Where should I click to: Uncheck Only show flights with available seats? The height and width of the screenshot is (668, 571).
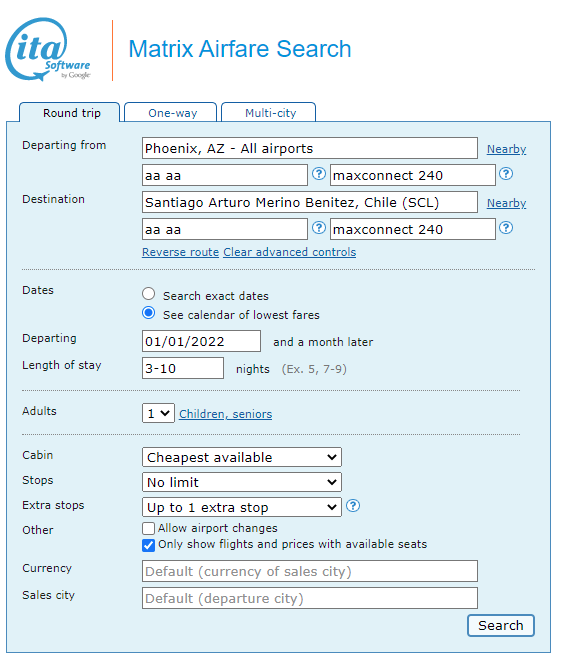pyautogui.click(x=148, y=545)
